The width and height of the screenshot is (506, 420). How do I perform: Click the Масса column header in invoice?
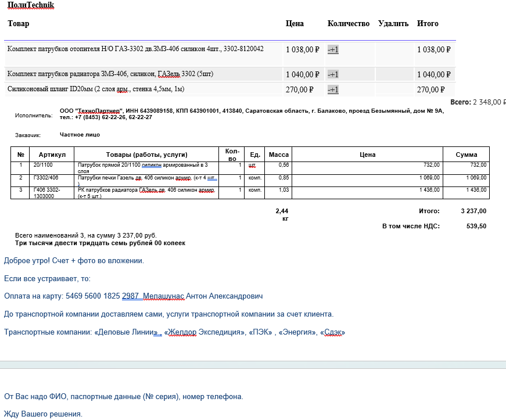[x=278, y=155]
